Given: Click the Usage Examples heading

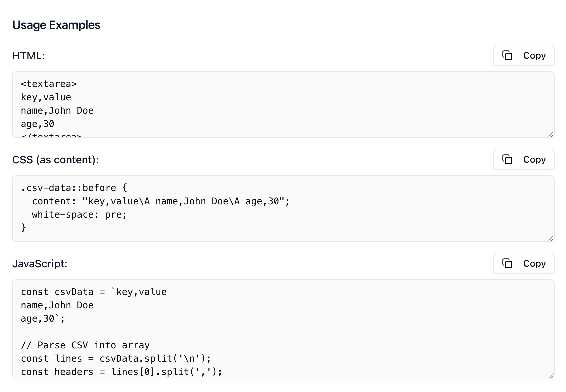Looking at the screenshot, I should click(x=56, y=25).
